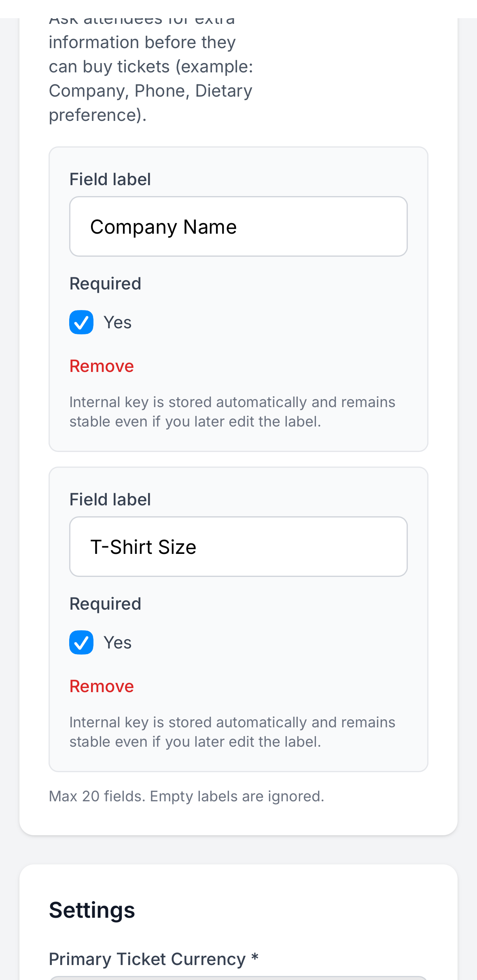Click the Primary Ticket Currency label

tap(148, 959)
